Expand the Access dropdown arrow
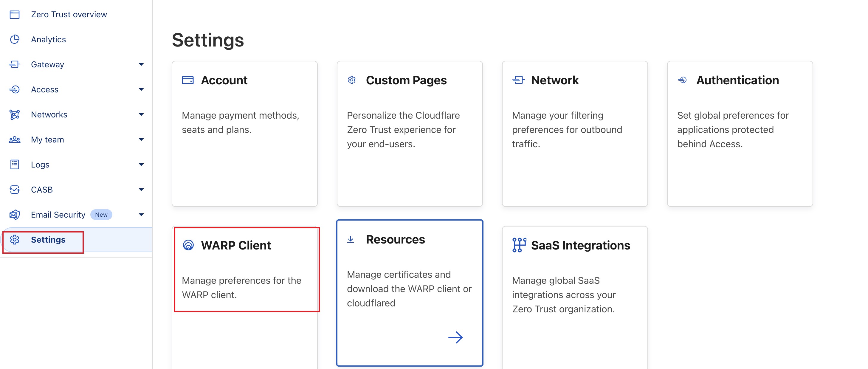Image resolution: width=868 pixels, height=369 pixels. [141, 89]
